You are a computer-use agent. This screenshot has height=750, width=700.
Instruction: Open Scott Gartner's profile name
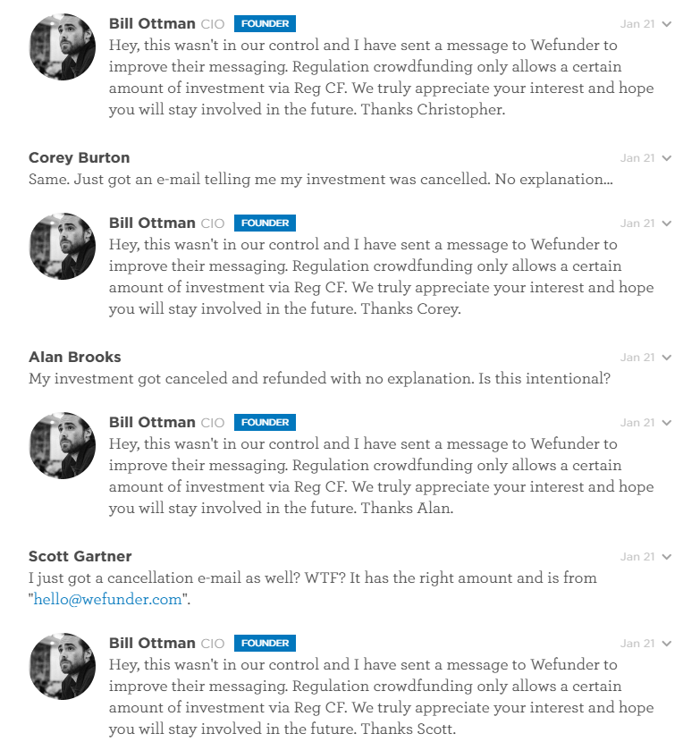click(x=80, y=556)
